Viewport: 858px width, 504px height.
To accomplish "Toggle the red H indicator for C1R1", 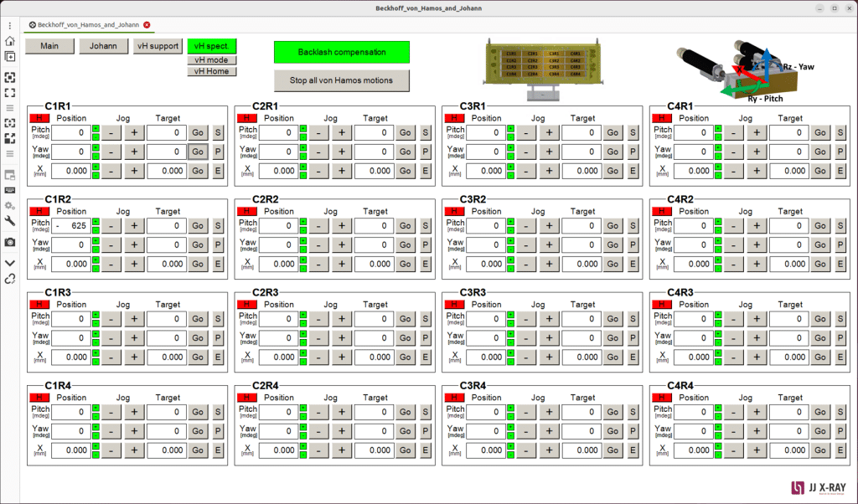I will coord(39,118).
